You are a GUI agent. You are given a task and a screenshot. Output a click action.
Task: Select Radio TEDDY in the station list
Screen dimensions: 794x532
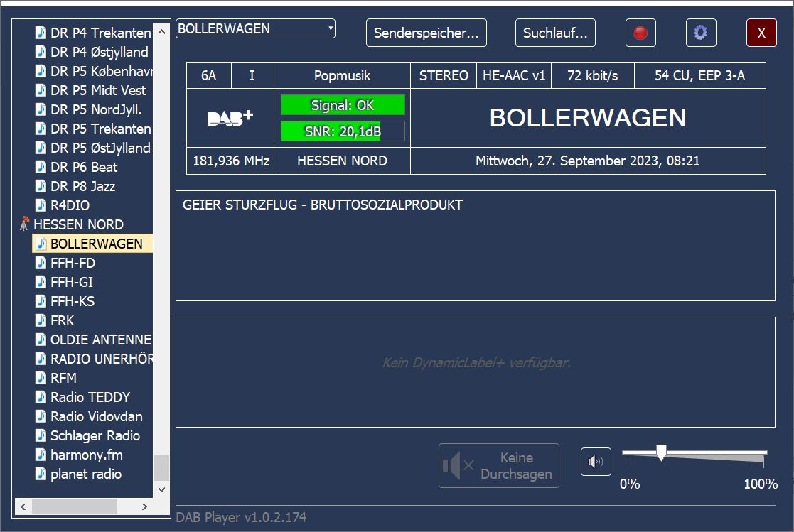click(x=90, y=397)
